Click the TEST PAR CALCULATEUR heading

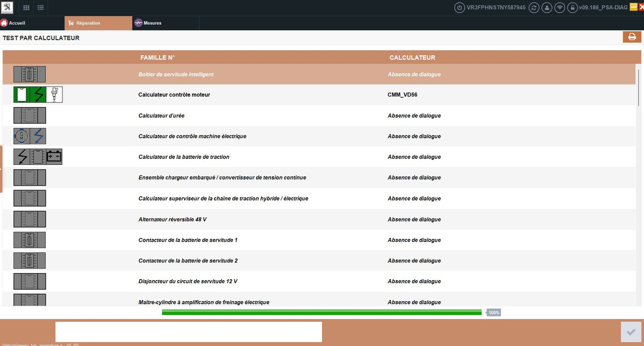tap(41, 38)
